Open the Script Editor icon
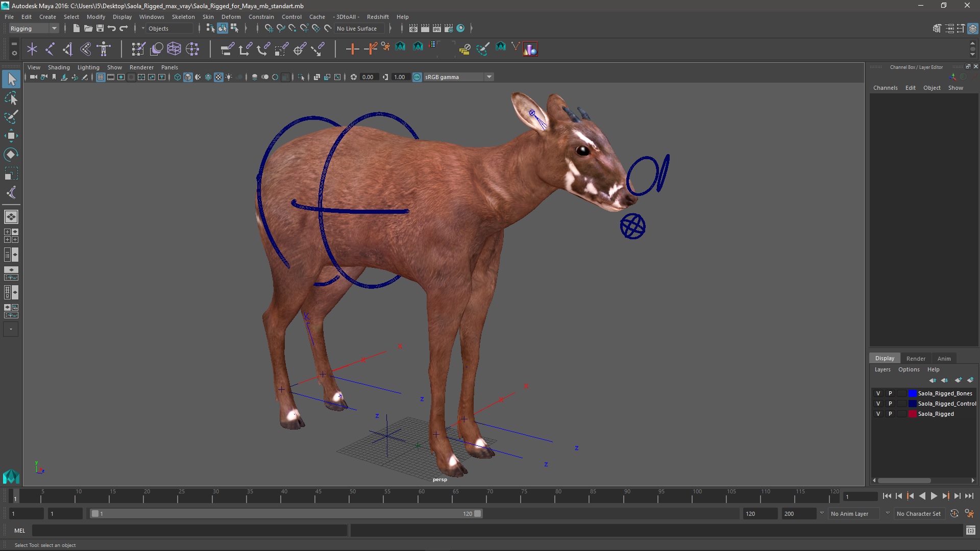Image resolution: width=980 pixels, height=551 pixels. (970, 531)
